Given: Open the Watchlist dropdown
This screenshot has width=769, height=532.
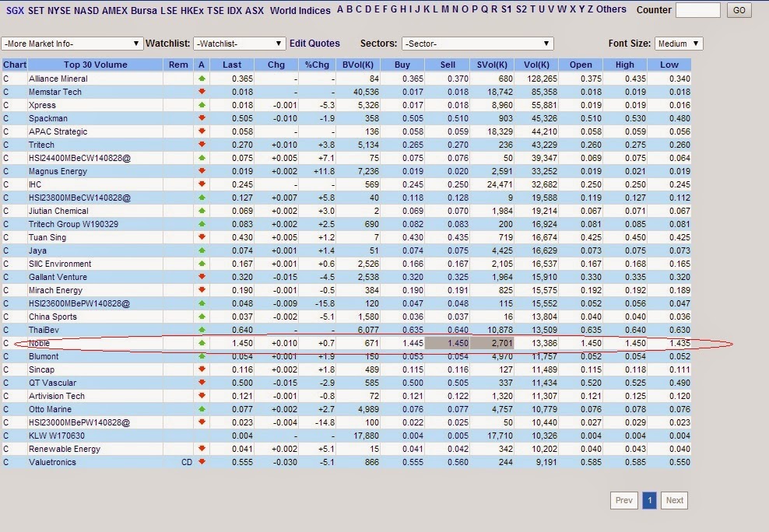Looking at the screenshot, I should (x=239, y=44).
